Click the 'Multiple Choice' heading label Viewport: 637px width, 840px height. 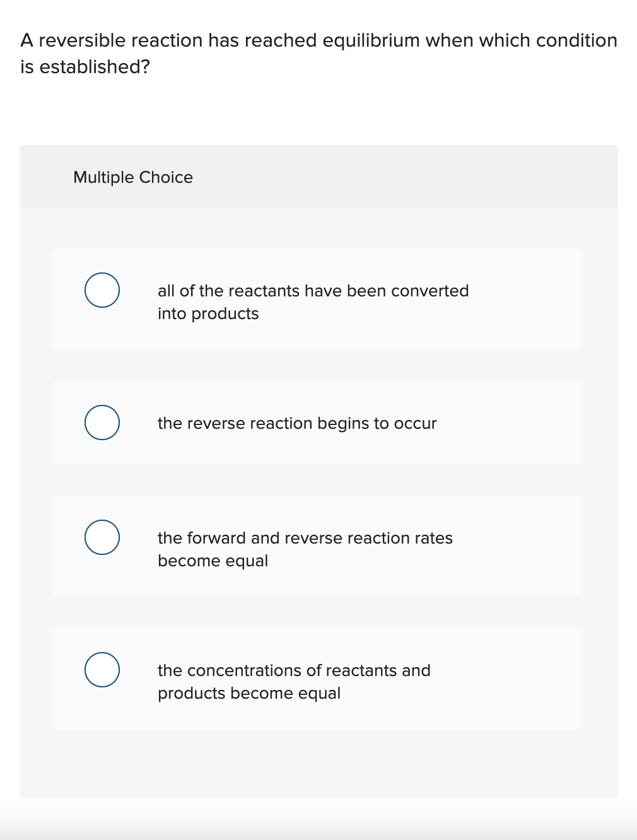[133, 177]
